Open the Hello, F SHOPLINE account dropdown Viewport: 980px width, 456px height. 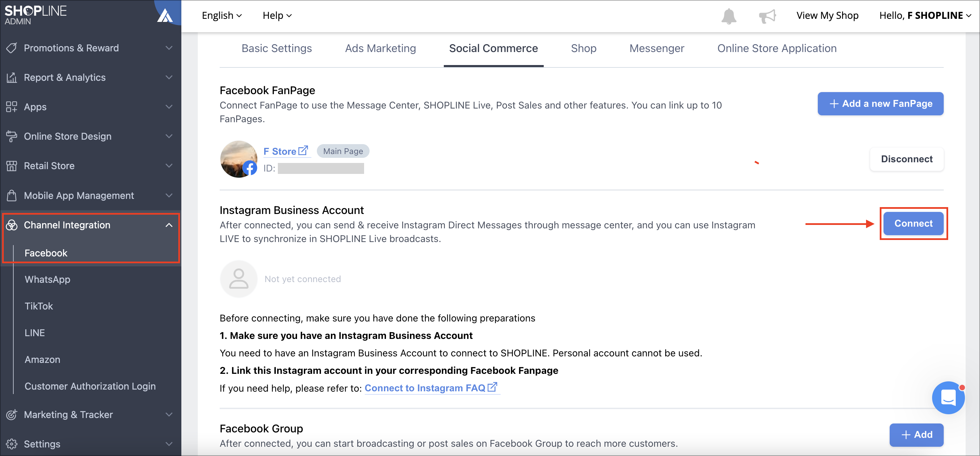pyautogui.click(x=925, y=16)
